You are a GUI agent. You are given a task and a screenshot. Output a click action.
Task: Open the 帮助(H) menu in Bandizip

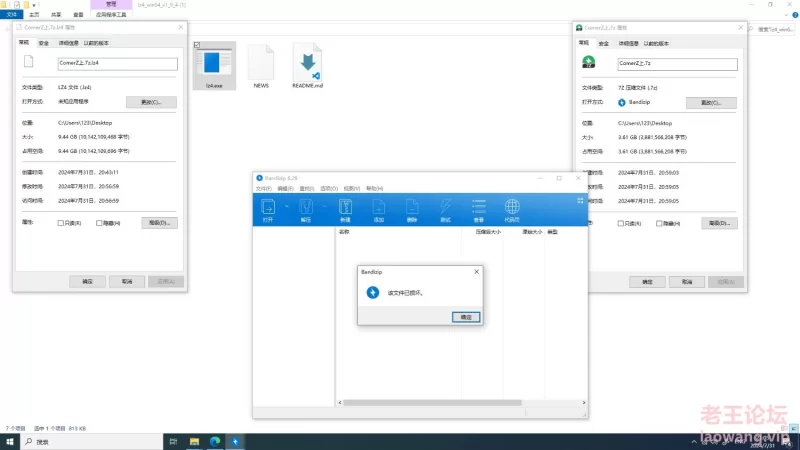point(374,189)
